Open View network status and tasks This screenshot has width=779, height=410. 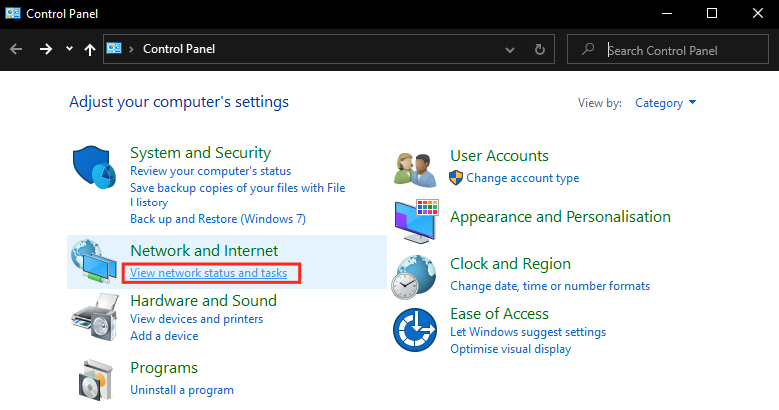click(208, 273)
